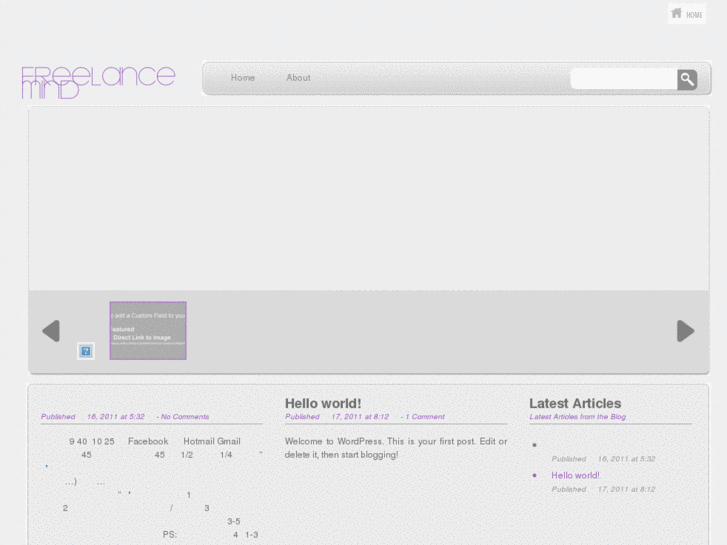Click the large empty slider image area
727x545 pixels.
coord(369,199)
